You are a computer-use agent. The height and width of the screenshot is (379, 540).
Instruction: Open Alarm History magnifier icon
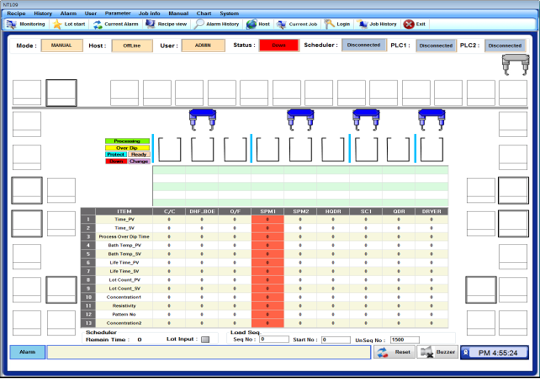coord(199,24)
